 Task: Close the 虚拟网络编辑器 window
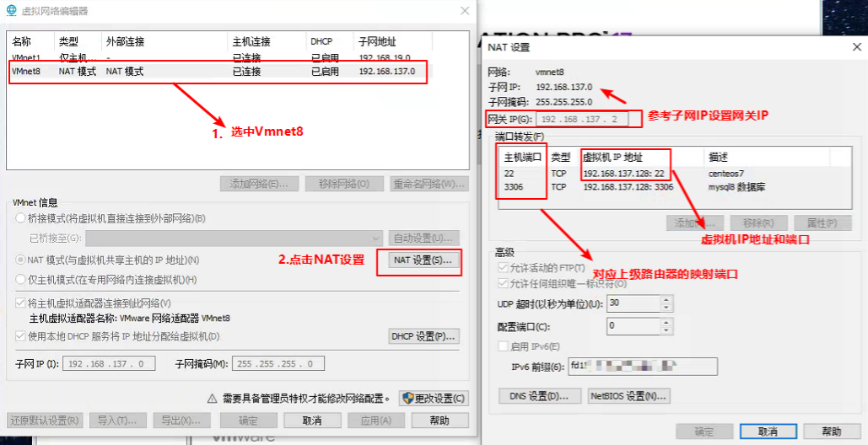(x=464, y=10)
